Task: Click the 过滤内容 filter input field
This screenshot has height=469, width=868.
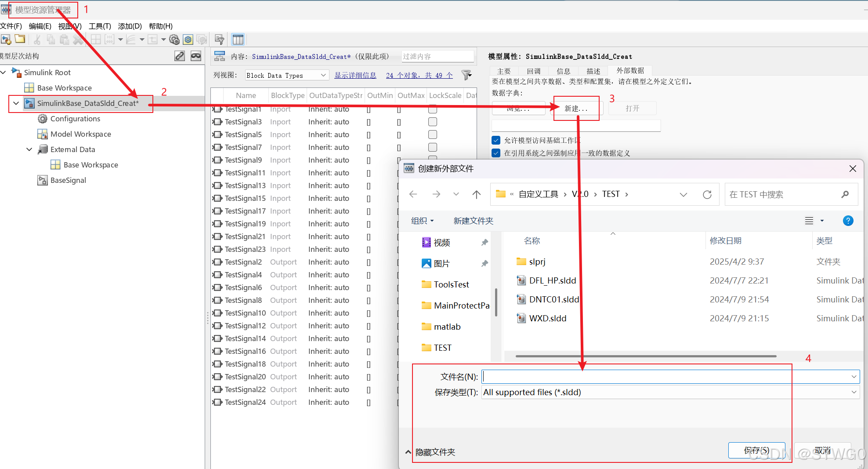Action: tap(438, 56)
